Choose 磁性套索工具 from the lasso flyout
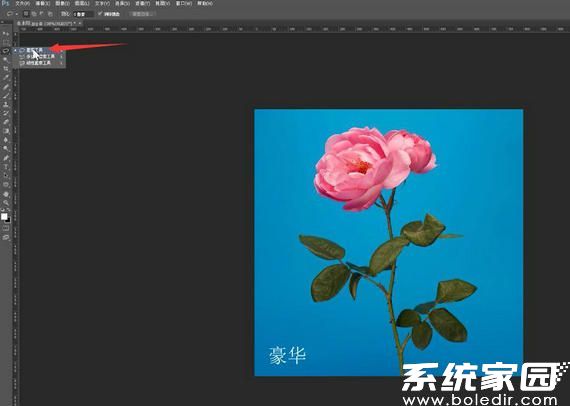The height and width of the screenshot is (406, 570). [40, 63]
